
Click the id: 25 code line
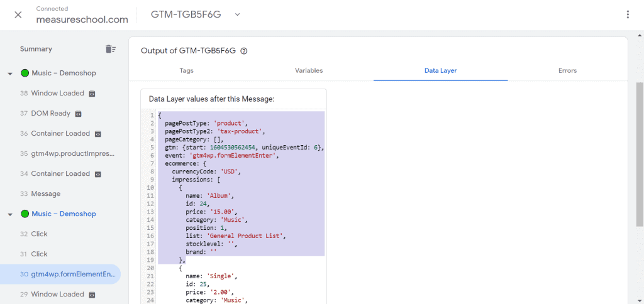point(197,285)
